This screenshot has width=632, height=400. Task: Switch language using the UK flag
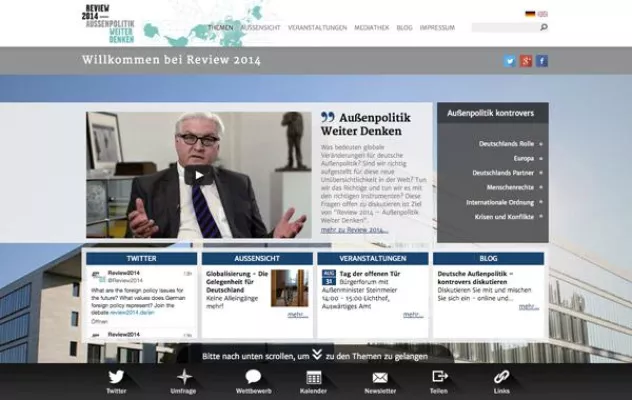click(x=542, y=14)
